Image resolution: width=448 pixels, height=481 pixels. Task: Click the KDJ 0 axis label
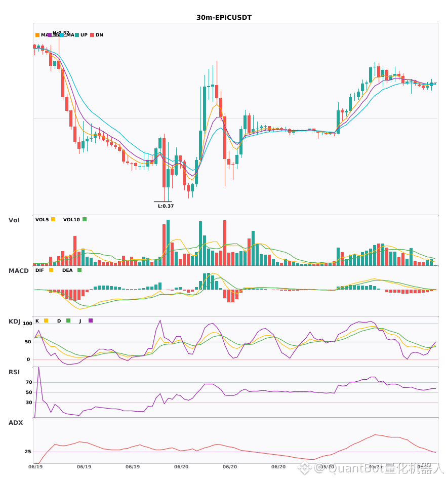tap(28, 359)
